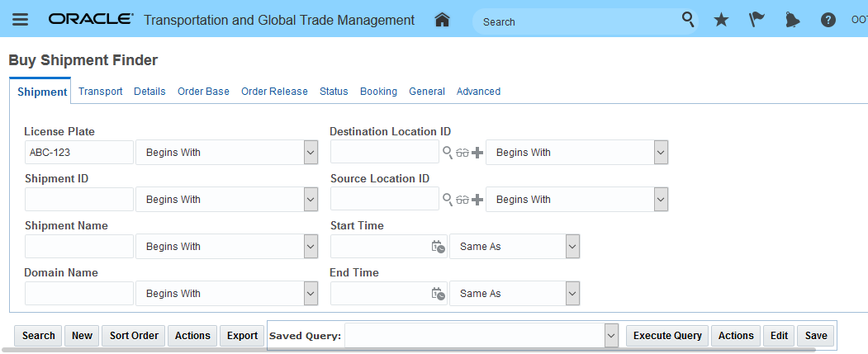Click Destination Location ID lookup magnifier
Viewport: 868px width, 354px height.
point(448,153)
